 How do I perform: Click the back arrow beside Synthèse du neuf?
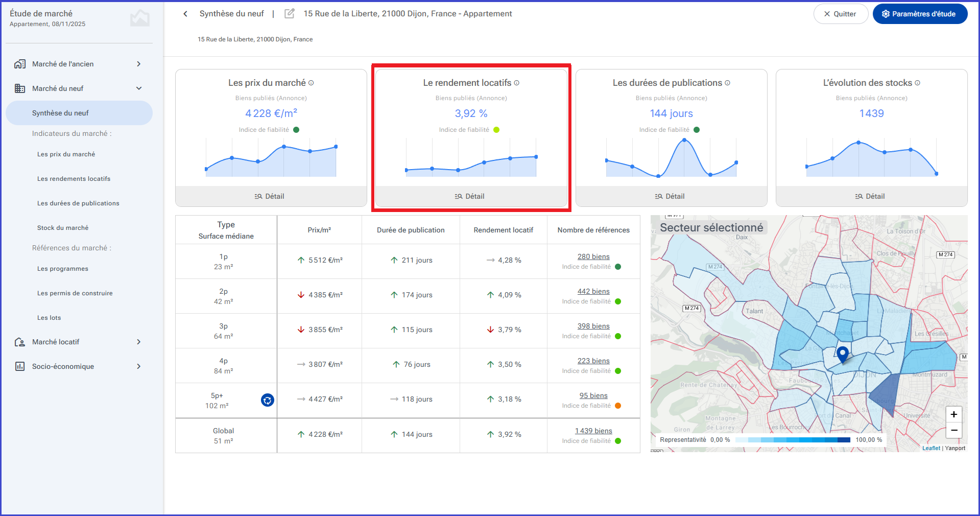pyautogui.click(x=185, y=14)
